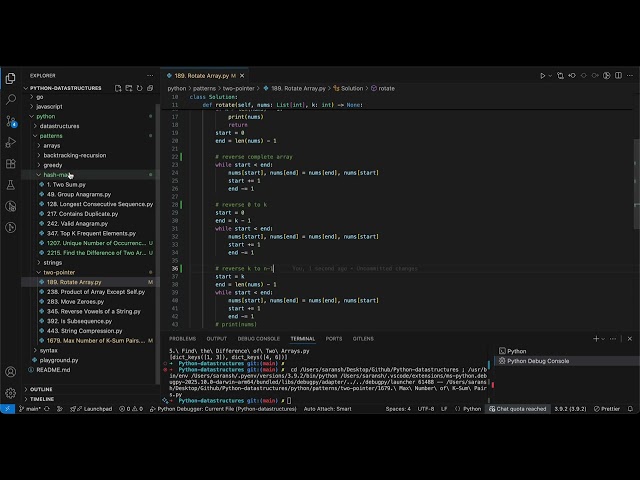Open the Manage gear in activity bar
This screenshot has height=480, width=640.
[x=11, y=393]
